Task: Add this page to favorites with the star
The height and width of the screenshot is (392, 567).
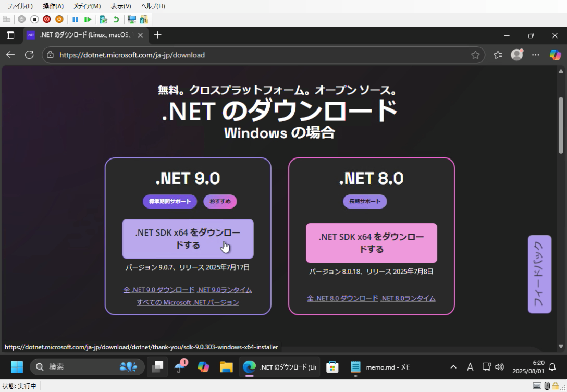Action: pos(475,55)
